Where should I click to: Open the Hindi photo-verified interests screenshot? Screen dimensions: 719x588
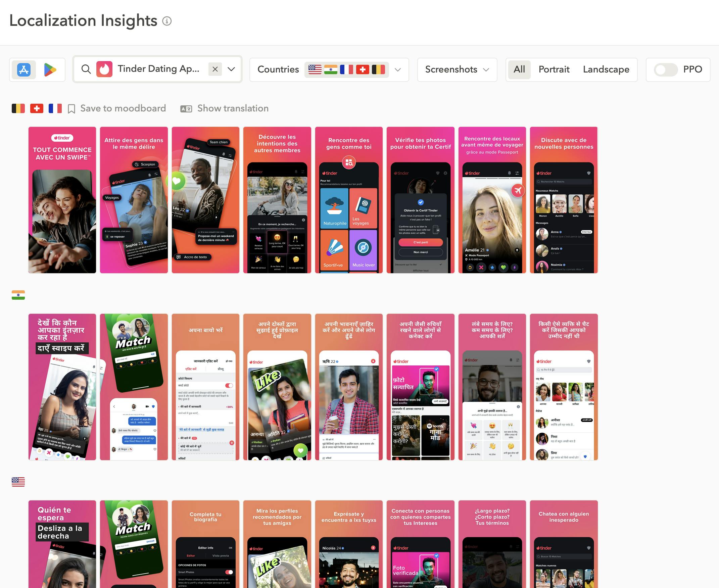point(420,387)
